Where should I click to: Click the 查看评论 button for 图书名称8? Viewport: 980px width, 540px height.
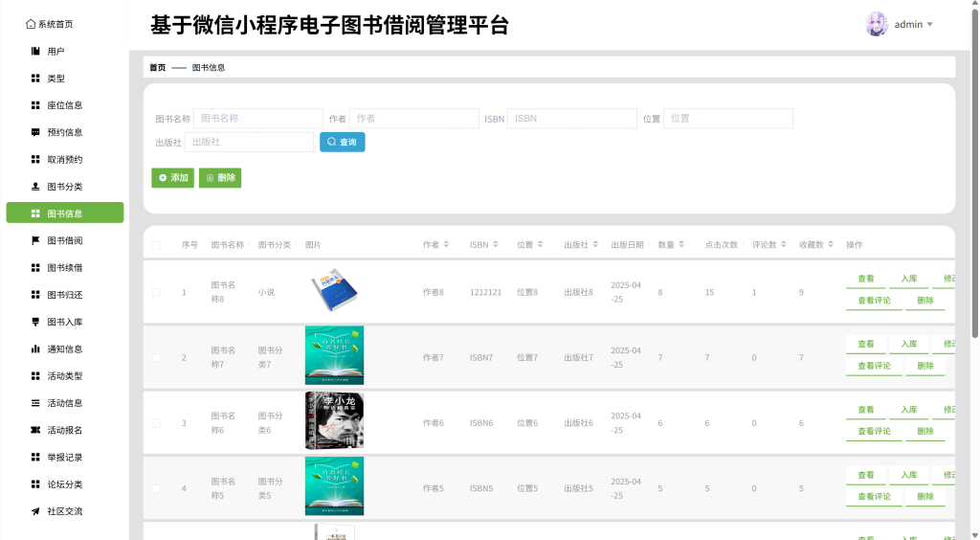pos(874,301)
